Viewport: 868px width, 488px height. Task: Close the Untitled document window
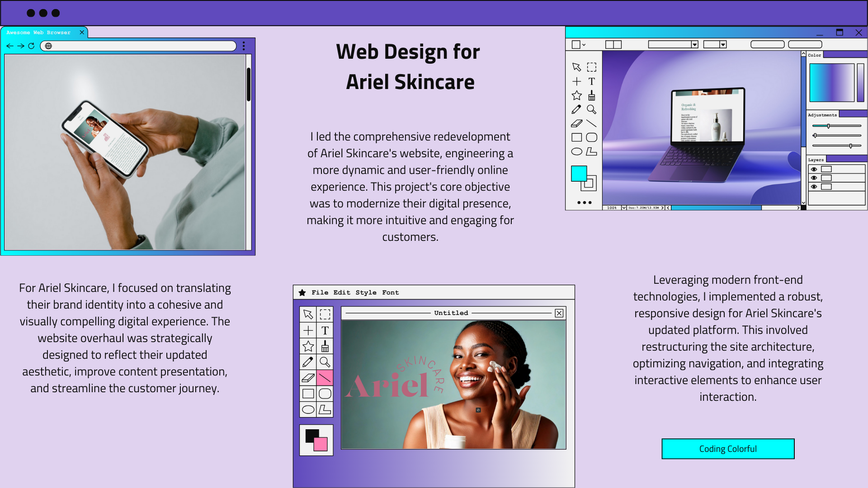[559, 313]
